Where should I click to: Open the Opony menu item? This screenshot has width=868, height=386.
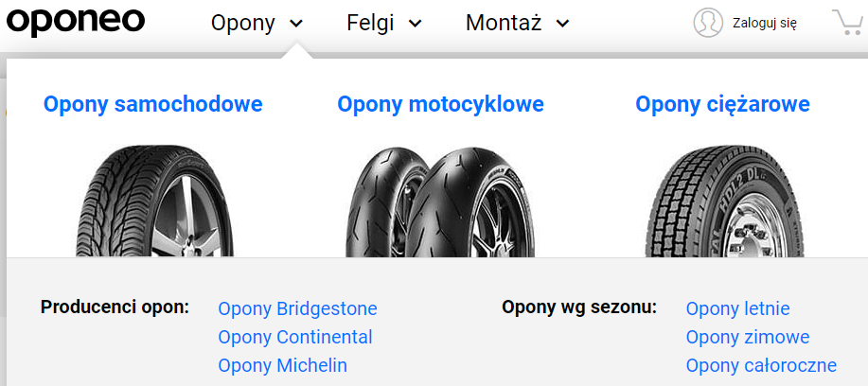coord(243,23)
